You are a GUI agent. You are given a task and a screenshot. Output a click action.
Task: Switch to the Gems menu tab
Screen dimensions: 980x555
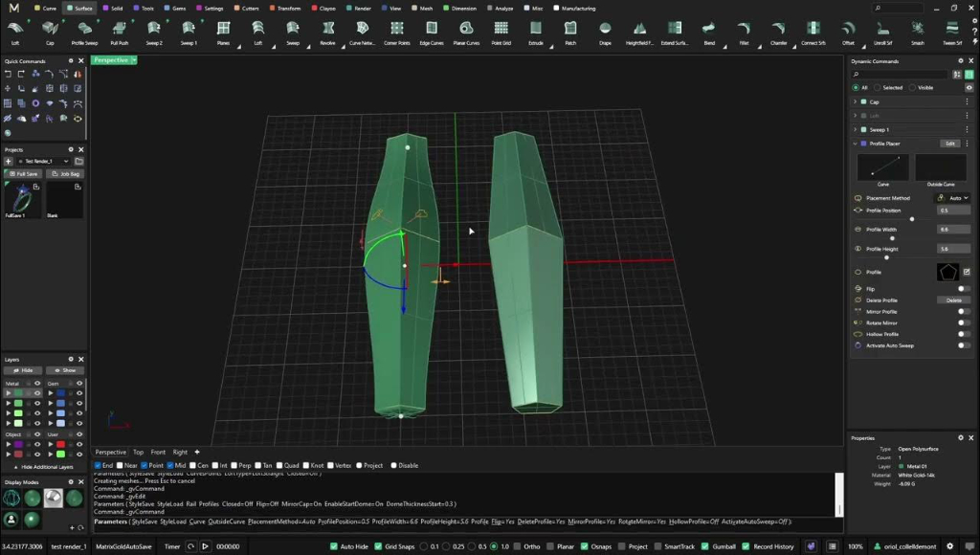point(175,8)
